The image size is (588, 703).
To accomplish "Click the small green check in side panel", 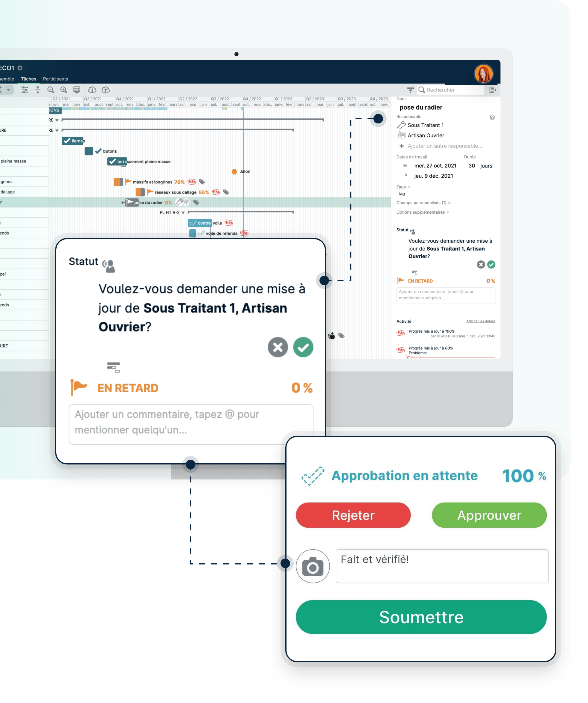I will 491,265.
